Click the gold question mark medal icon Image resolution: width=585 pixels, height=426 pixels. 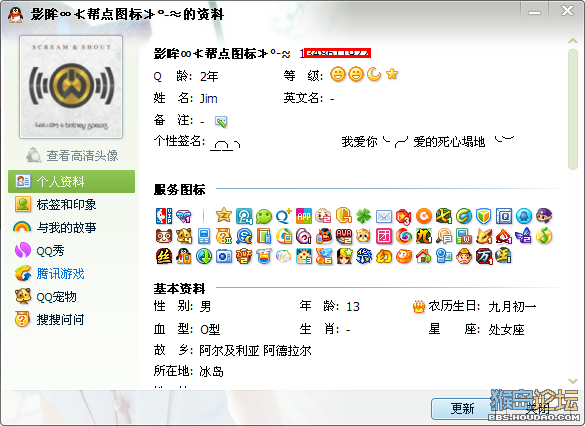pyautogui.click(x=223, y=236)
